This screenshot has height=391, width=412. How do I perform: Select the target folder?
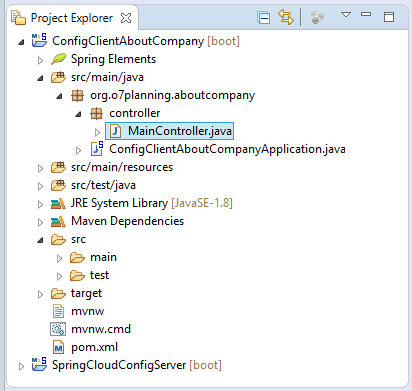[x=86, y=293]
